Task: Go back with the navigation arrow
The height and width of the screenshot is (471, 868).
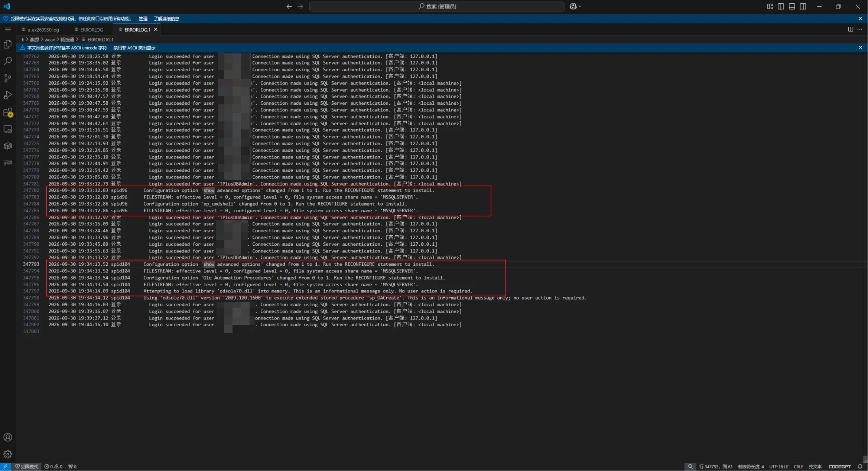Action: 289,6
